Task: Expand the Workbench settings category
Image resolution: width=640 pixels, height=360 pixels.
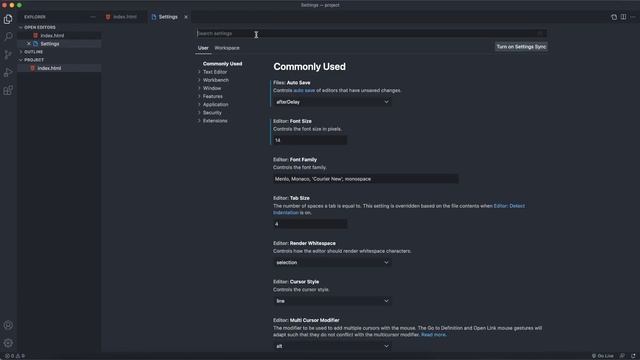Action: point(216,80)
